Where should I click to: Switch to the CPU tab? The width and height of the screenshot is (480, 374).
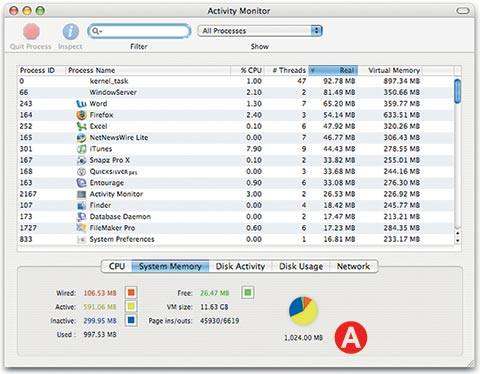[117, 266]
